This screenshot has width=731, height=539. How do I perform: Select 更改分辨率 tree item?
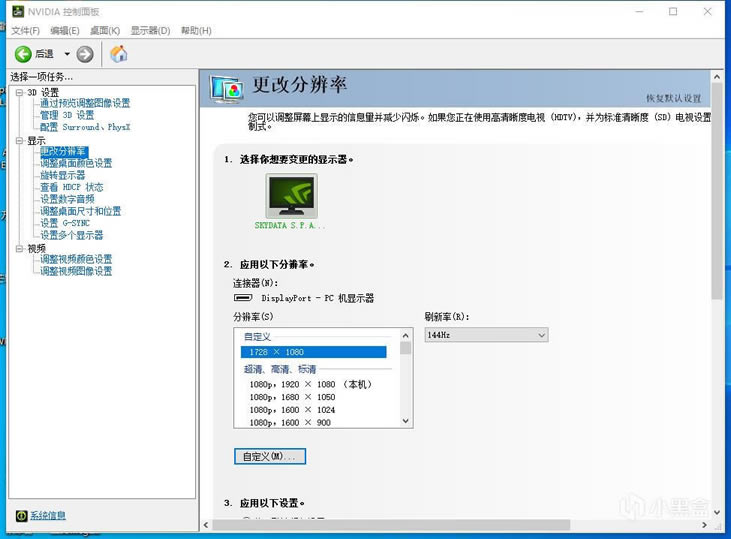(63, 151)
